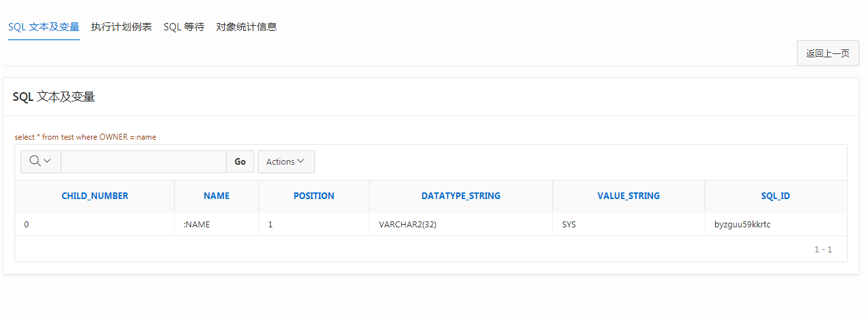Open the 执行计划例表 tab
Screen dimensions: 868x313
(x=121, y=27)
